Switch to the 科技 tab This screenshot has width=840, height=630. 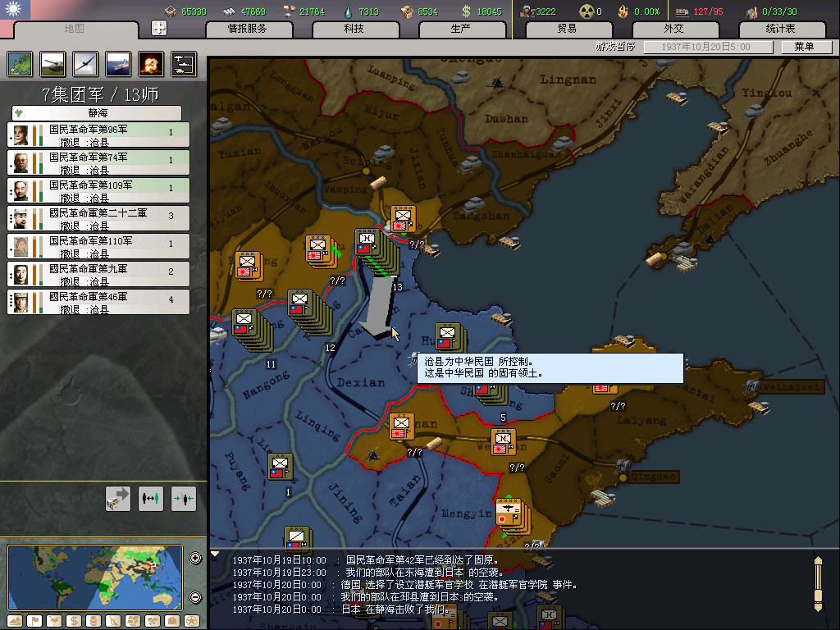pyautogui.click(x=354, y=30)
